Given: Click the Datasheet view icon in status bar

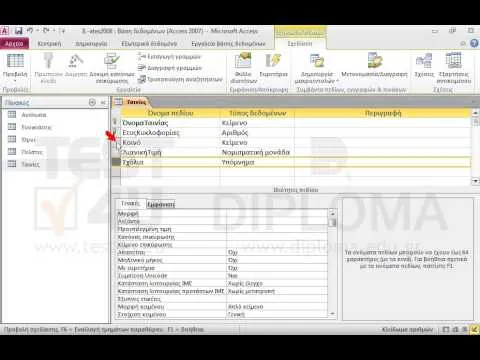Looking at the screenshot, I should pos(446,330).
